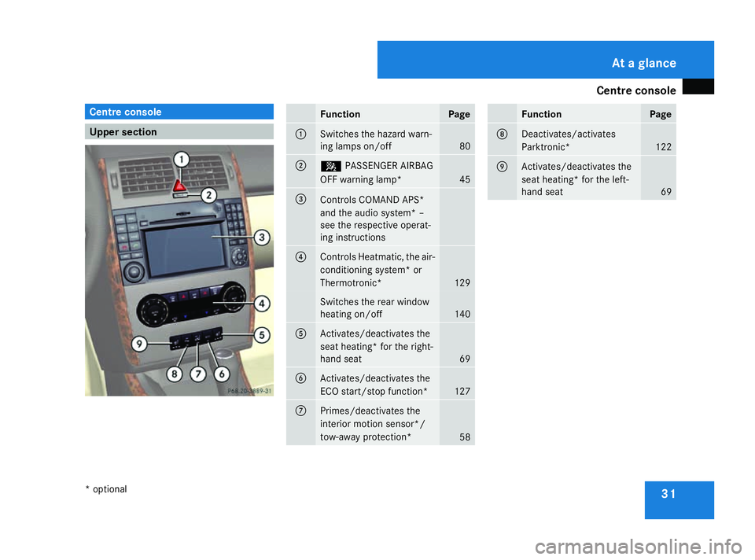This screenshot has height=560, width=755.
Task: Click callout number 1 on console photo
Action: [x=182, y=160]
